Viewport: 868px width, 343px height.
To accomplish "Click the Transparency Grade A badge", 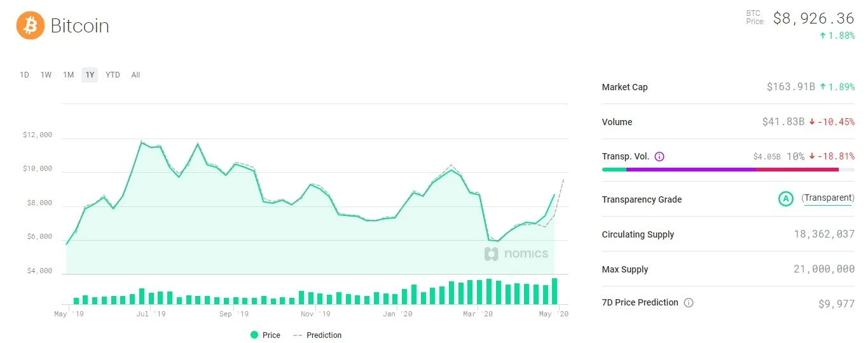I will click(x=786, y=199).
